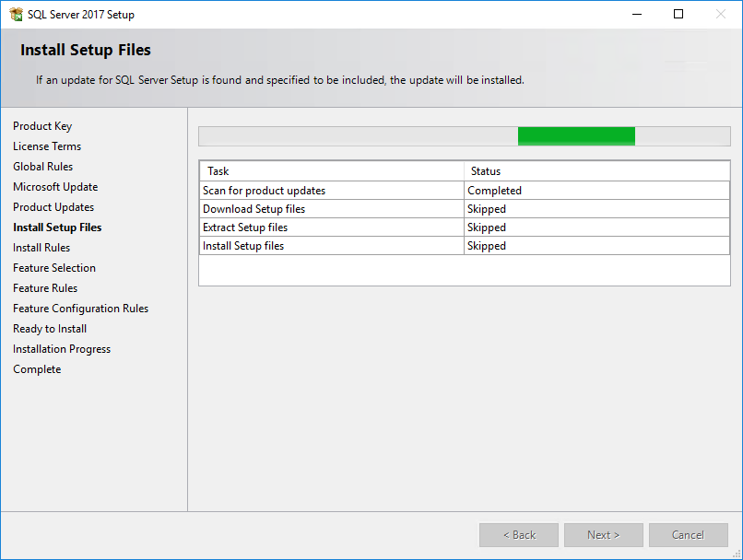Open the Ready to Install step
743x560 pixels.
[x=49, y=329]
